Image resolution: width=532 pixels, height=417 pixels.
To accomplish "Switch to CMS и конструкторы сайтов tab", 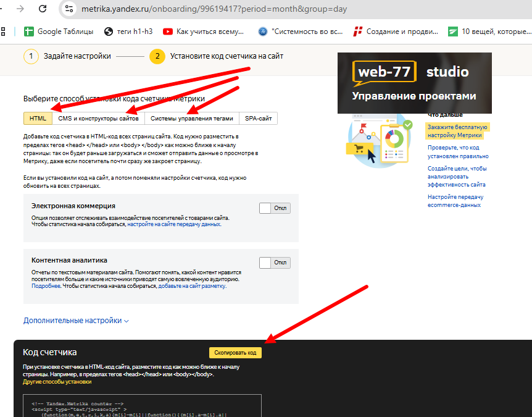I will (98, 119).
